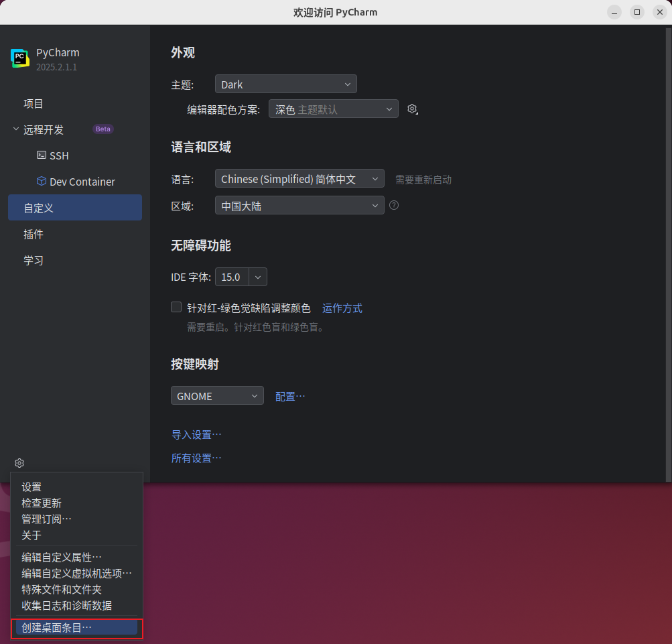
Task: Choose 关于 from the gear menu
Action: click(77, 535)
